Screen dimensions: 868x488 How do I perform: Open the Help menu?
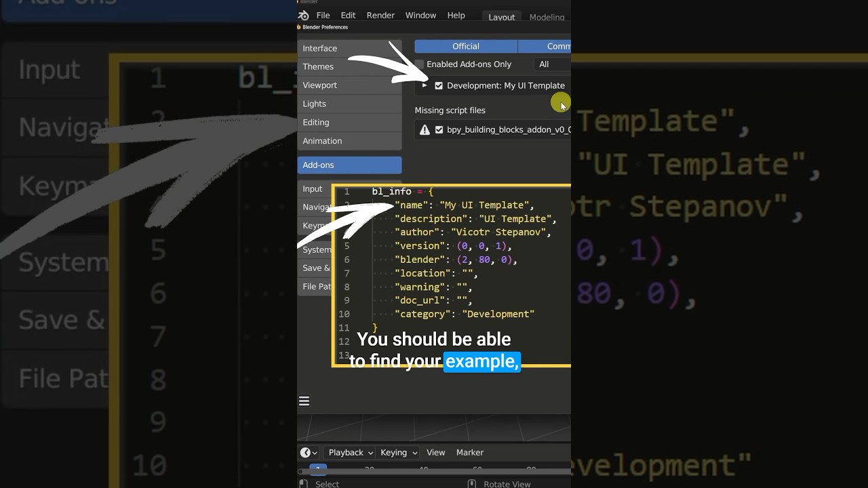click(x=456, y=16)
